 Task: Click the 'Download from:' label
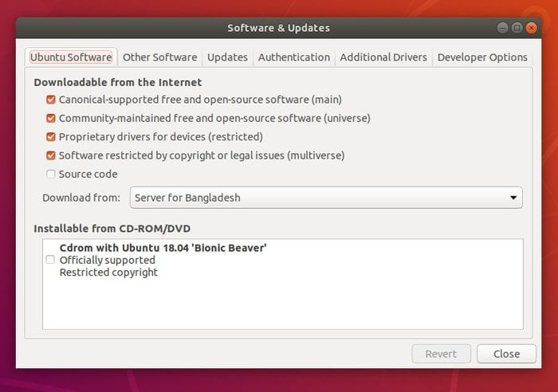(81, 198)
